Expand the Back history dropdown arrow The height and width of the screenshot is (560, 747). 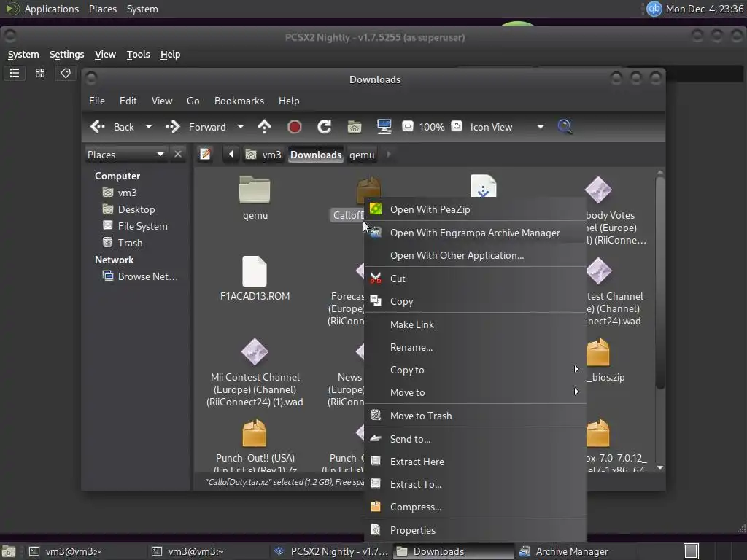pyautogui.click(x=149, y=127)
